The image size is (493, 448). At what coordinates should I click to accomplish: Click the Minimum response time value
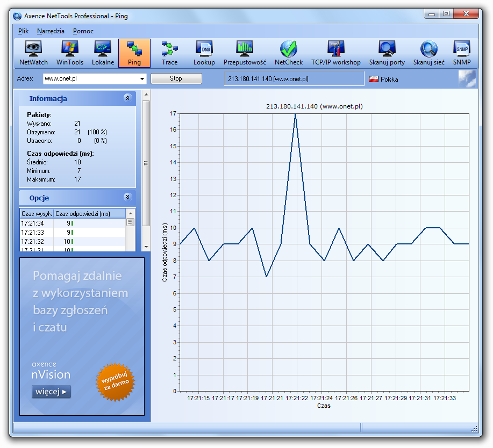tap(79, 171)
